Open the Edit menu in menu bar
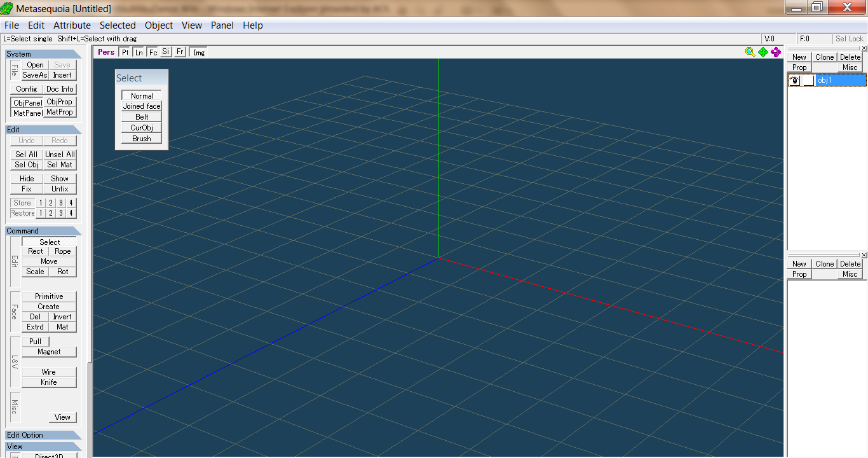 [x=36, y=25]
